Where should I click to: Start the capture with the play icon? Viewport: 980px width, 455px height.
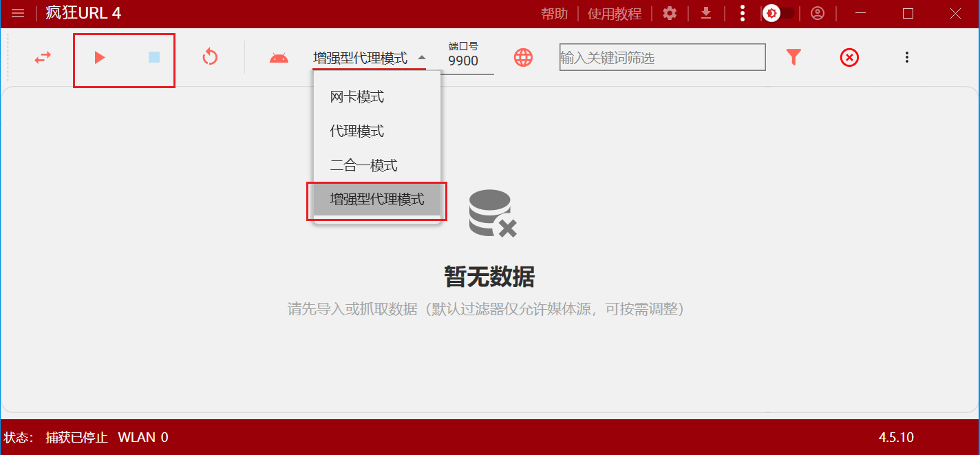point(99,58)
